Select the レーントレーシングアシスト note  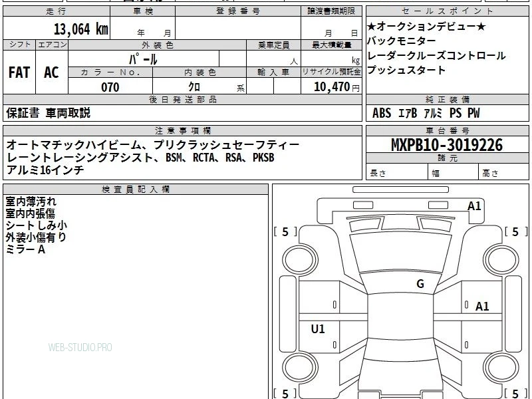point(79,158)
